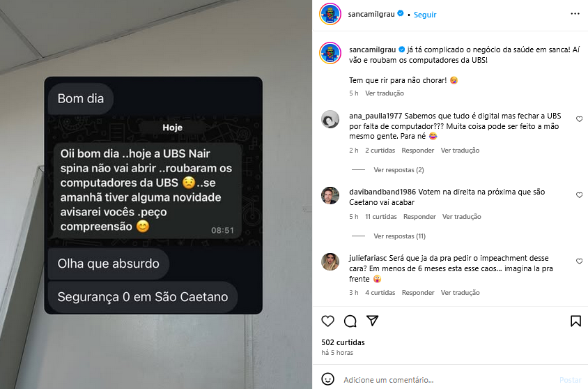This screenshot has width=588, height=389.
Task: Like ana_paulla1977's comment heart
Action: tap(580, 119)
